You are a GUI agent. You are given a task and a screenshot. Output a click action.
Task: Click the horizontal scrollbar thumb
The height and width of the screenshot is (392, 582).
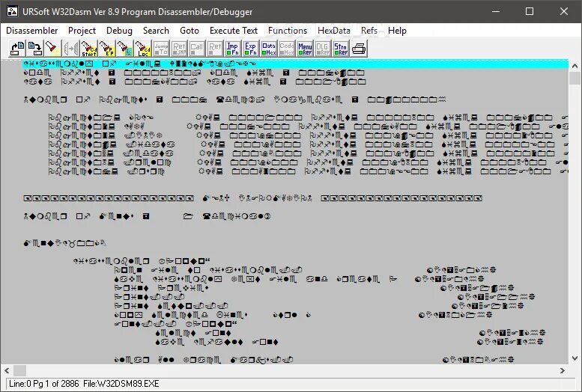(19, 370)
